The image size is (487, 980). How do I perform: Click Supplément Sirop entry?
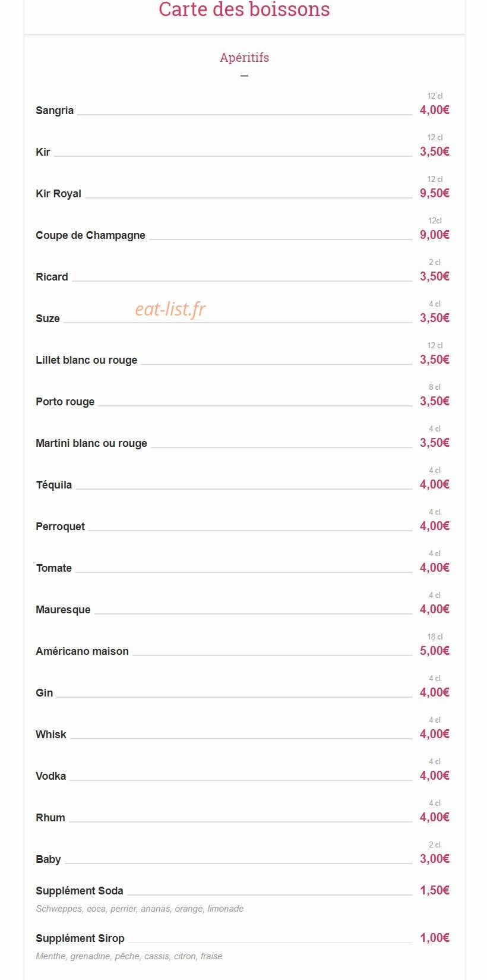80,938
